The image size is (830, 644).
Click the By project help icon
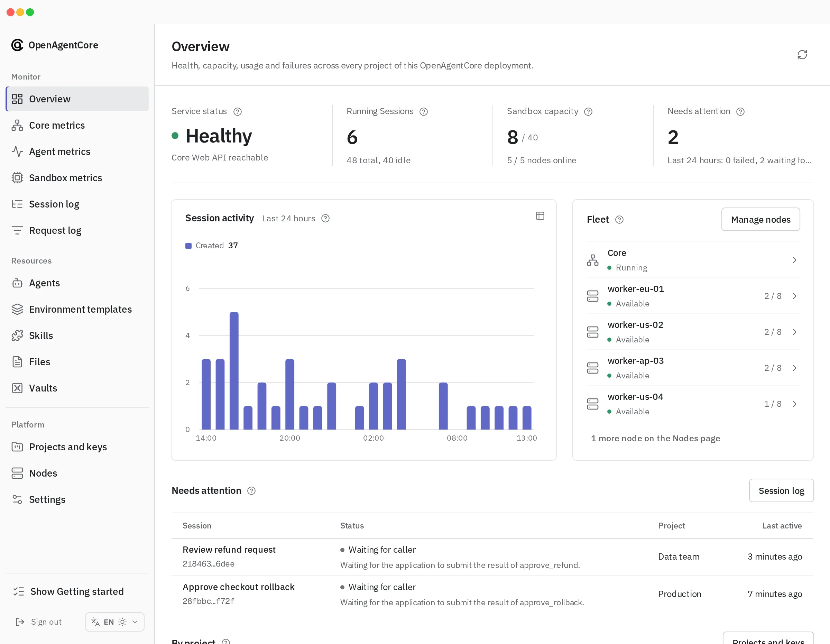pyautogui.click(x=226, y=641)
